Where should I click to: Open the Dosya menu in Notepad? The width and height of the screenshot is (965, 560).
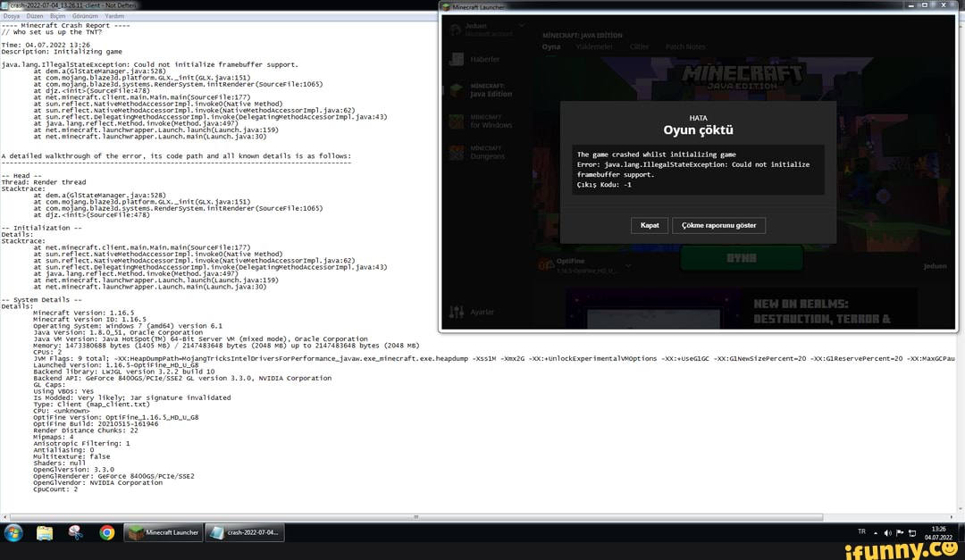(x=11, y=16)
